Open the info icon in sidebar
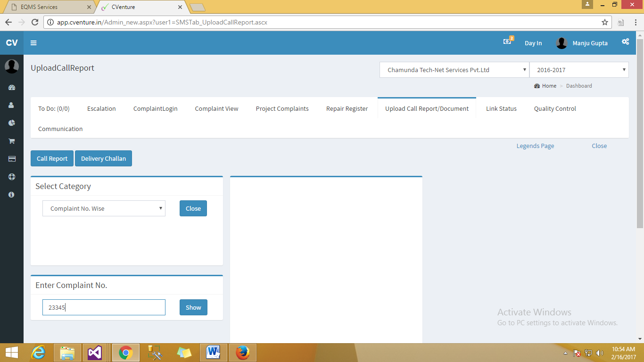Image resolution: width=644 pixels, height=362 pixels. tap(12, 194)
